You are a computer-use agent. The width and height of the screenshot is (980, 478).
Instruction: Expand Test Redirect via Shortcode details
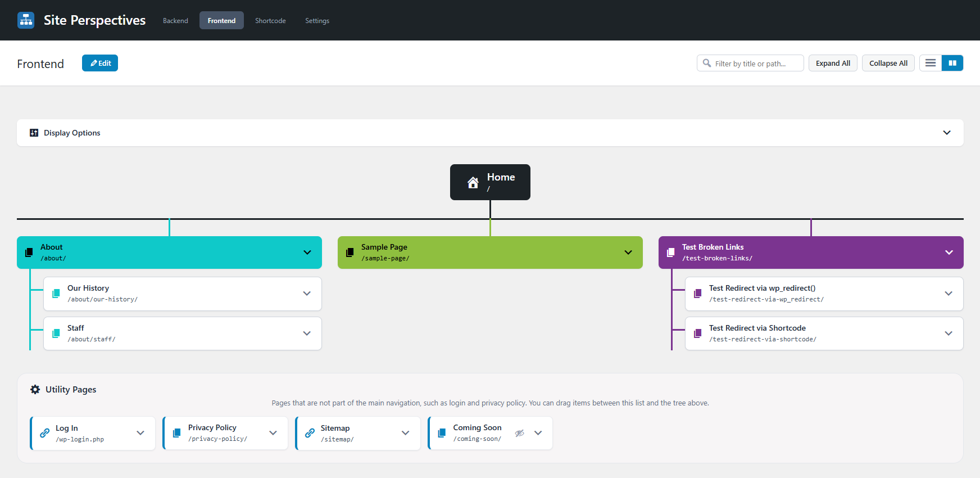click(949, 333)
